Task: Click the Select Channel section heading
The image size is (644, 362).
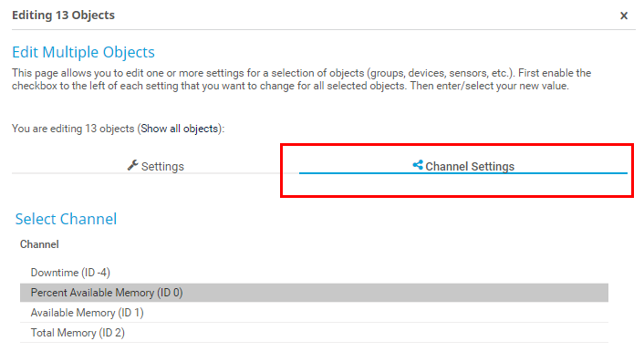Action: 66,219
